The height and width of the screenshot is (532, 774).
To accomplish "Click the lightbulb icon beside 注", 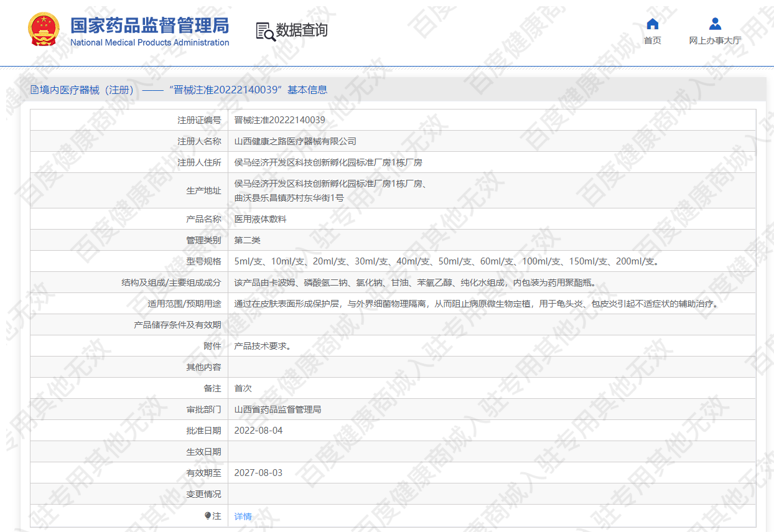I will [x=208, y=516].
